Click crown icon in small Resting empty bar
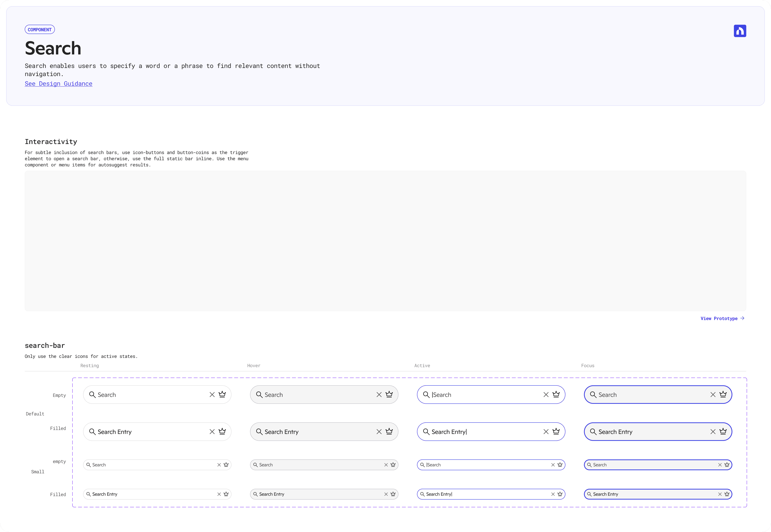Screen dimensions: 771x532 pos(226,465)
